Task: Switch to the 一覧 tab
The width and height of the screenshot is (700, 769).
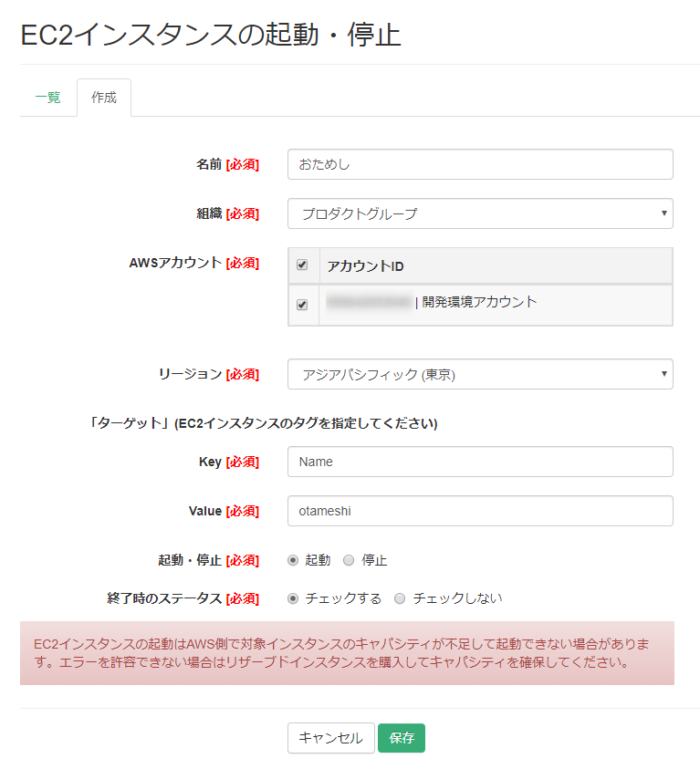Action: 48,98
